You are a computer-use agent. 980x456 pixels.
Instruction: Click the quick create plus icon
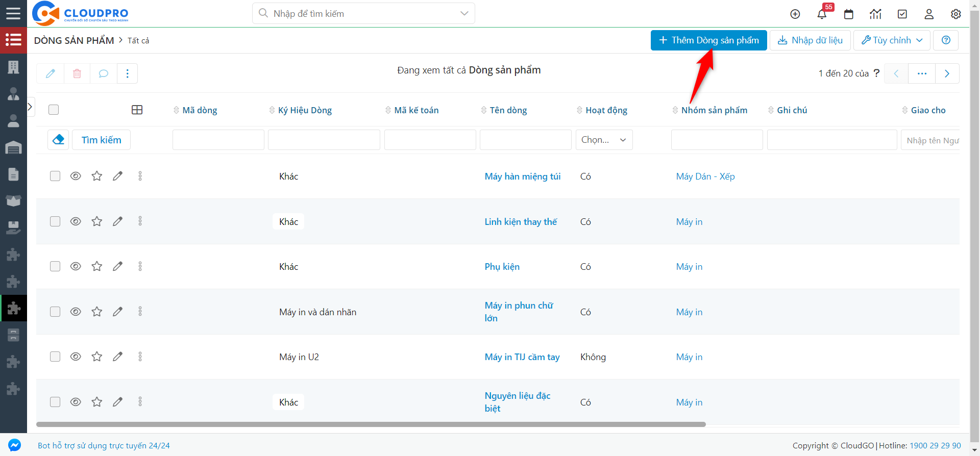coord(795,14)
